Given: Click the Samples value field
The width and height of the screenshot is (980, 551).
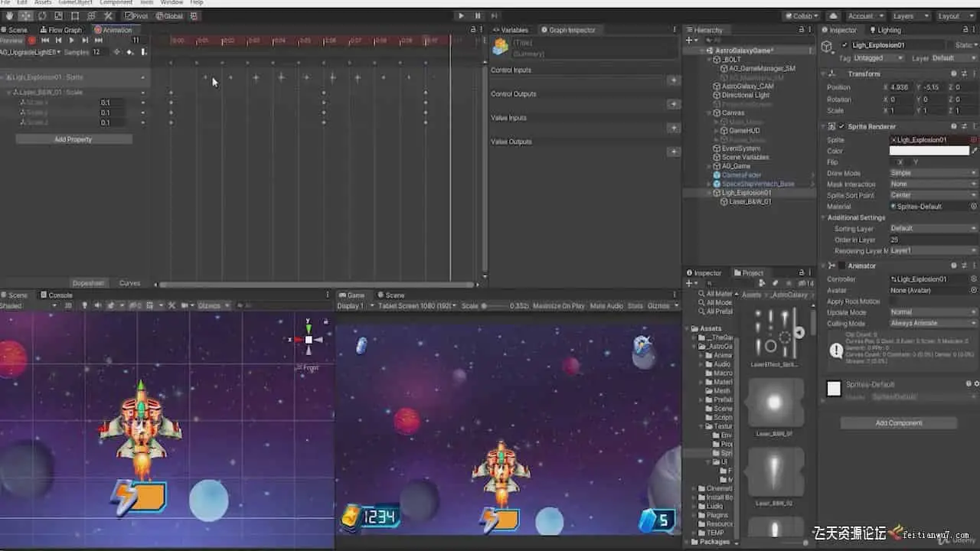Looking at the screenshot, I should [100, 52].
